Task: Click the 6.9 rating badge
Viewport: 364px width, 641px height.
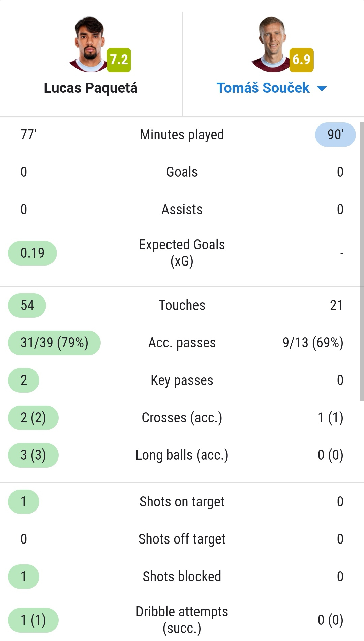Action: tap(302, 60)
